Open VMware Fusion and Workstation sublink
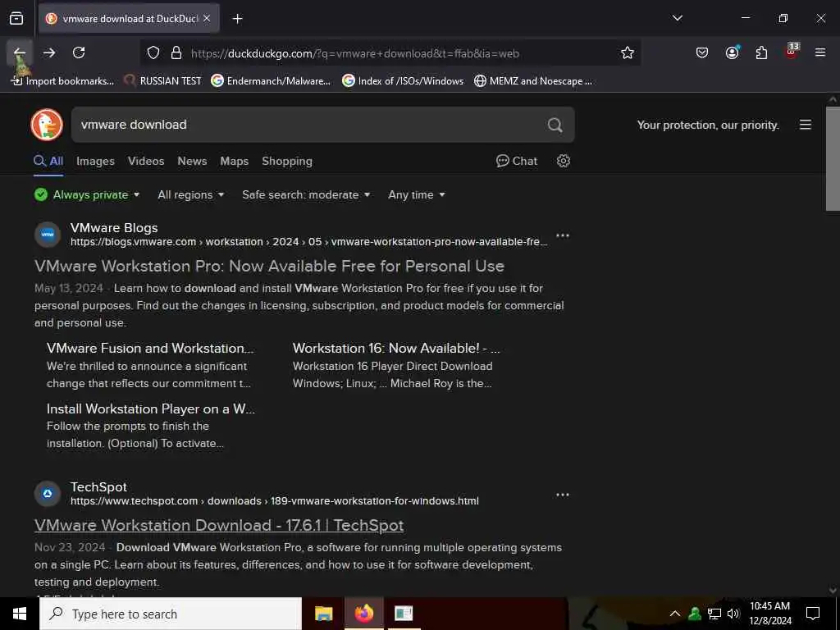 [x=150, y=348]
